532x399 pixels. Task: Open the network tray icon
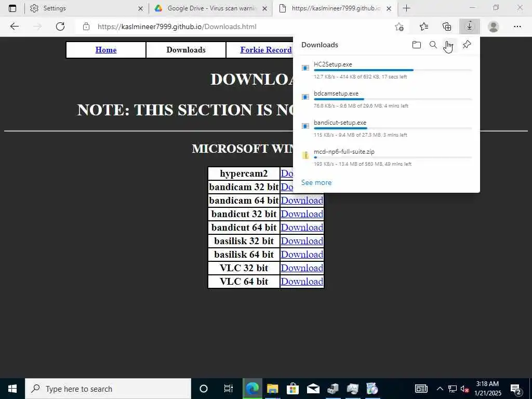[x=453, y=389]
